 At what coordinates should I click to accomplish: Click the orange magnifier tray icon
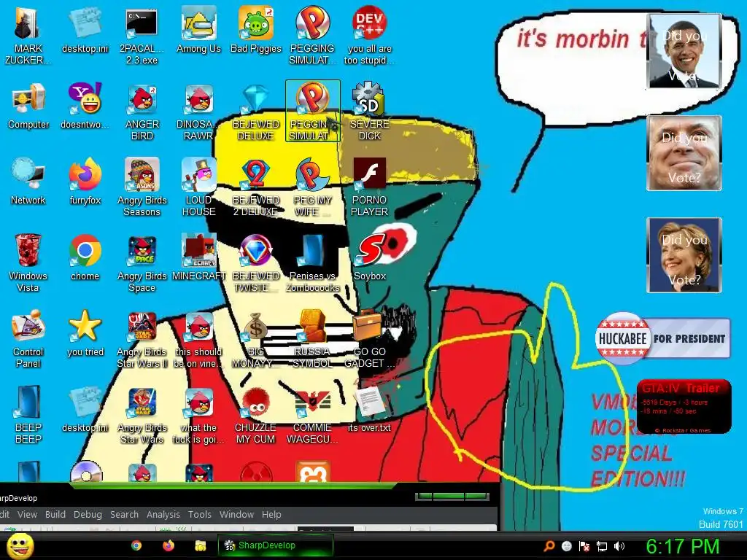(x=549, y=546)
